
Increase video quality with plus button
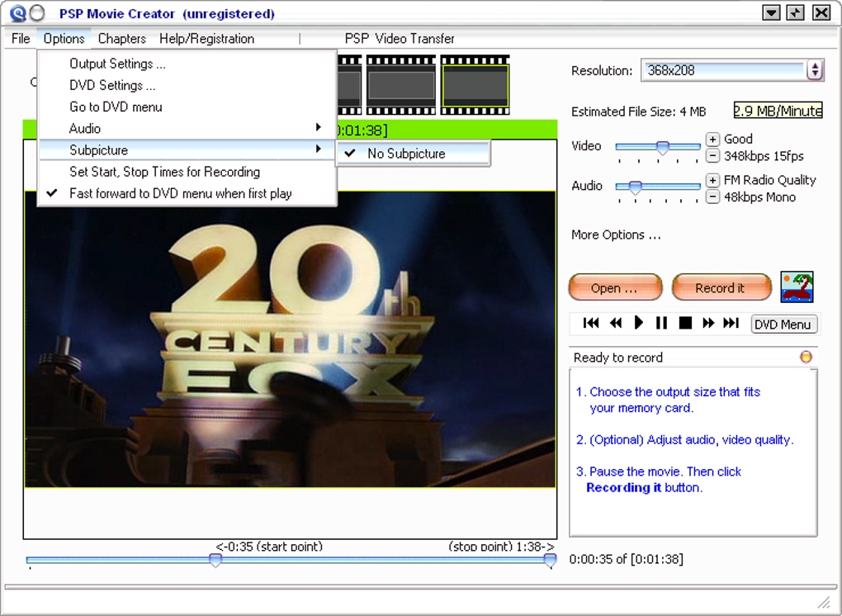click(712, 139)
